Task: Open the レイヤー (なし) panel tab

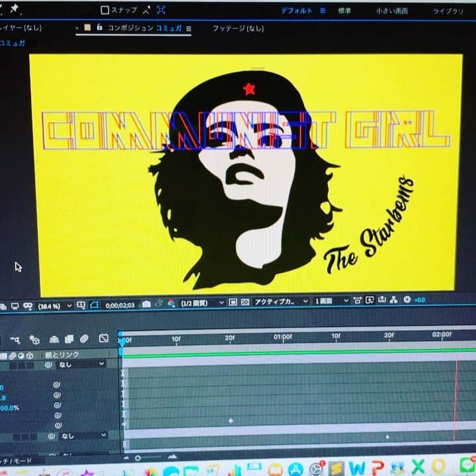Action: pos(20,28)
